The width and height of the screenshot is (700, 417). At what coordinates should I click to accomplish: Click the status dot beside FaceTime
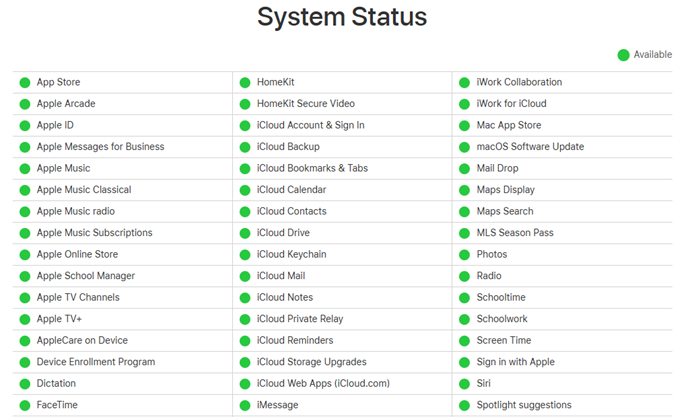(25, 406)
